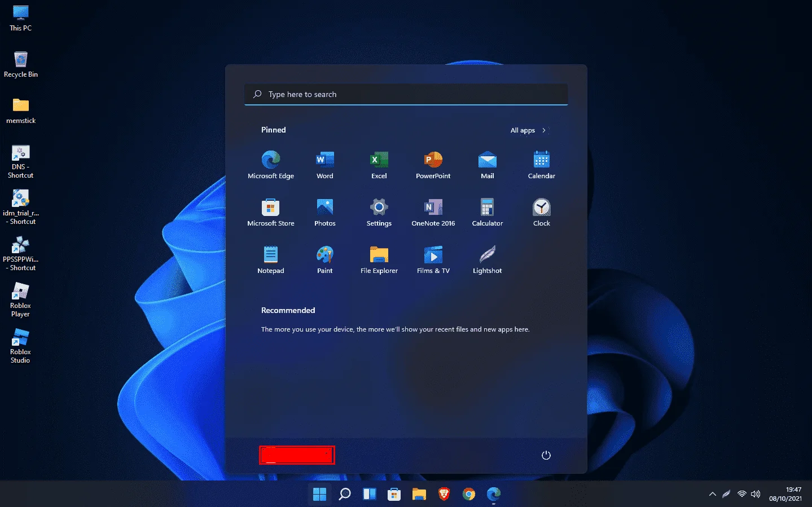Open clock and date flyout
Screen dimensions: 812x507
click(x=785, y=494)
